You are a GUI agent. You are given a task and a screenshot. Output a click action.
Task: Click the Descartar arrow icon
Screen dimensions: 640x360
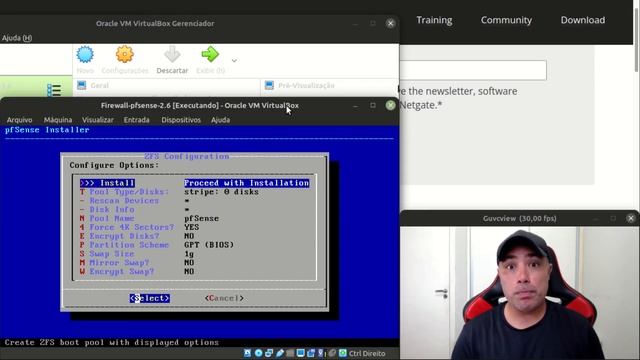coord(172,54)
